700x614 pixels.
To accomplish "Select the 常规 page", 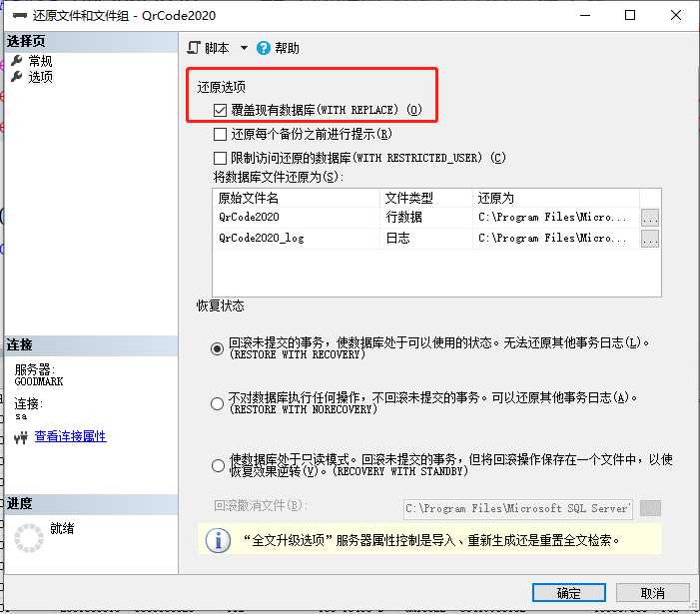I will click(40, 61).
